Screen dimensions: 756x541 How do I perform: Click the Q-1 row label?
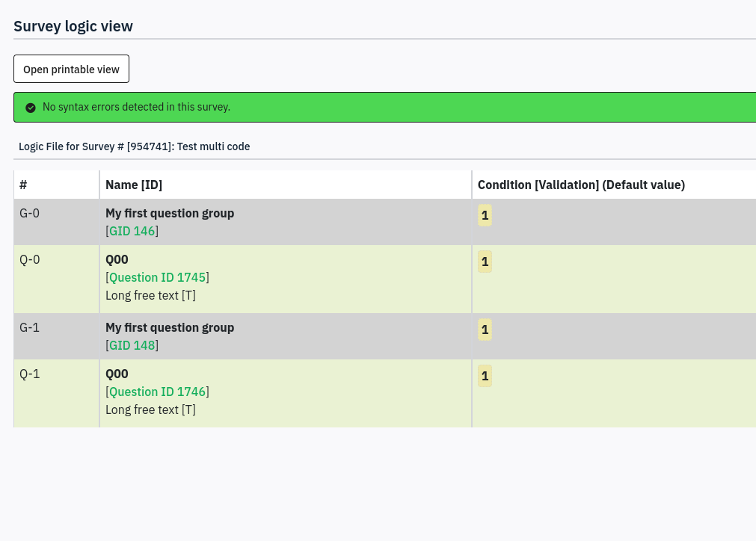30,374
